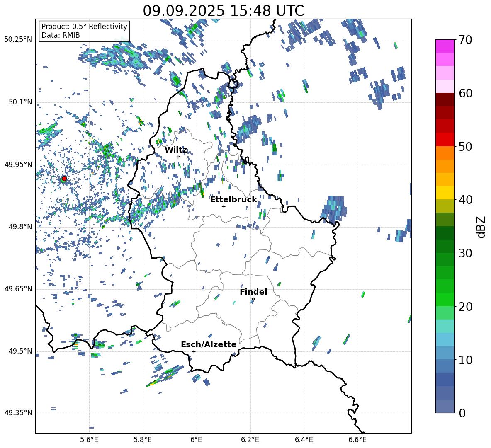
Task: Click the colorbar tick value 30
Action: [465, 253]
